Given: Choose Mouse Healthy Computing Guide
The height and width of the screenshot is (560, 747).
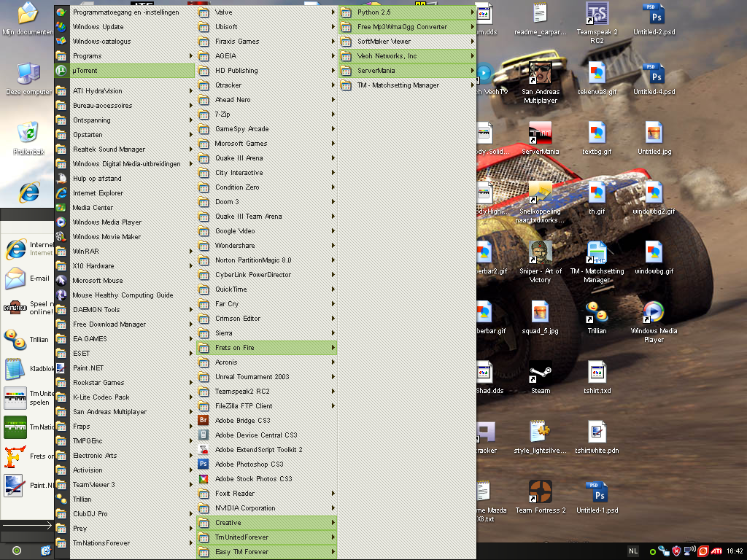Looking at the screenshot, I should (124, 295).
